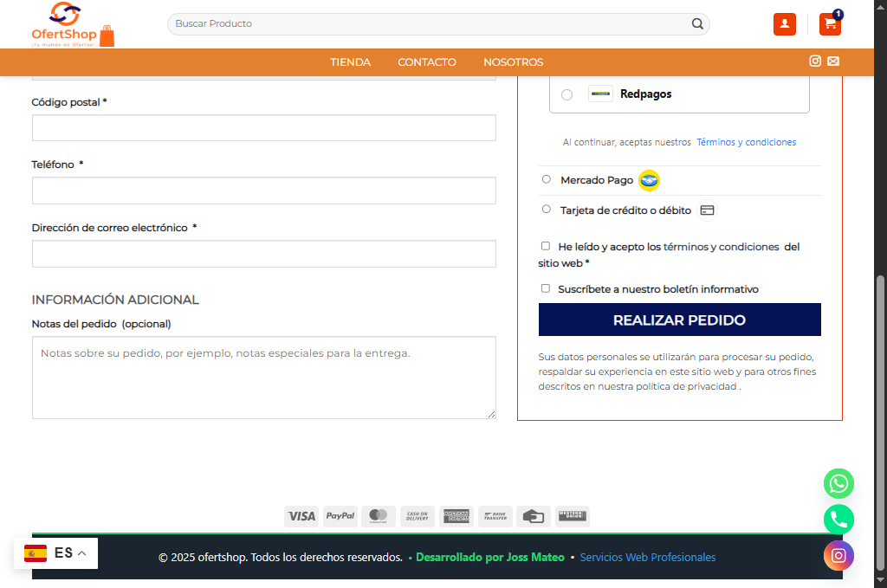
Task: Accept the términos y condiciones checkbox
Action: click(546, 246)
